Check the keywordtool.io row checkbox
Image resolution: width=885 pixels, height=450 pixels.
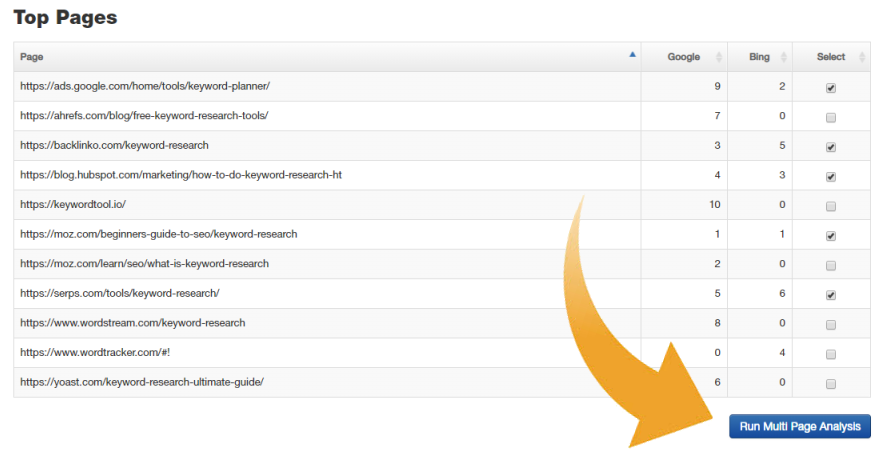coord(831,206)
